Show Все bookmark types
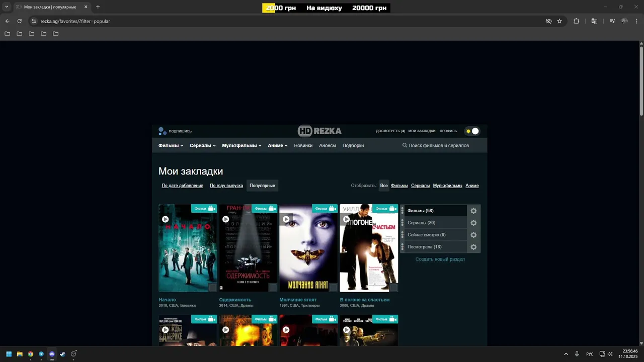This screenshot has height=362, width=644. tap(384, 186)
